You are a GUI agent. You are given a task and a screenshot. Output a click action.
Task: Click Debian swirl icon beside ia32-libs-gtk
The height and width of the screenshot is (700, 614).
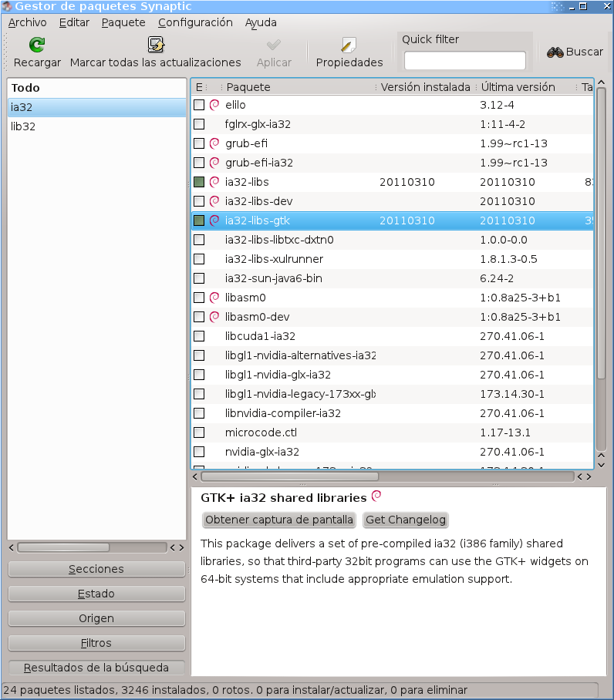click(x=214, y=220)
